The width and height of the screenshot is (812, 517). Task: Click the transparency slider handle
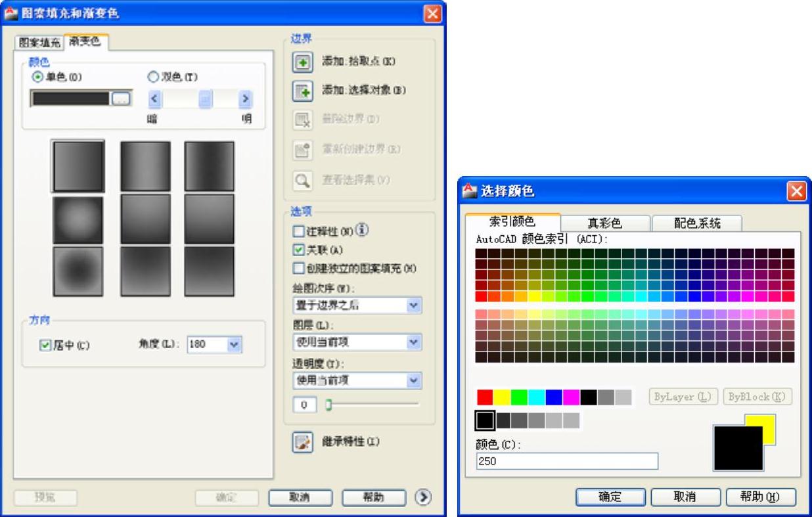tap(328, 405)
